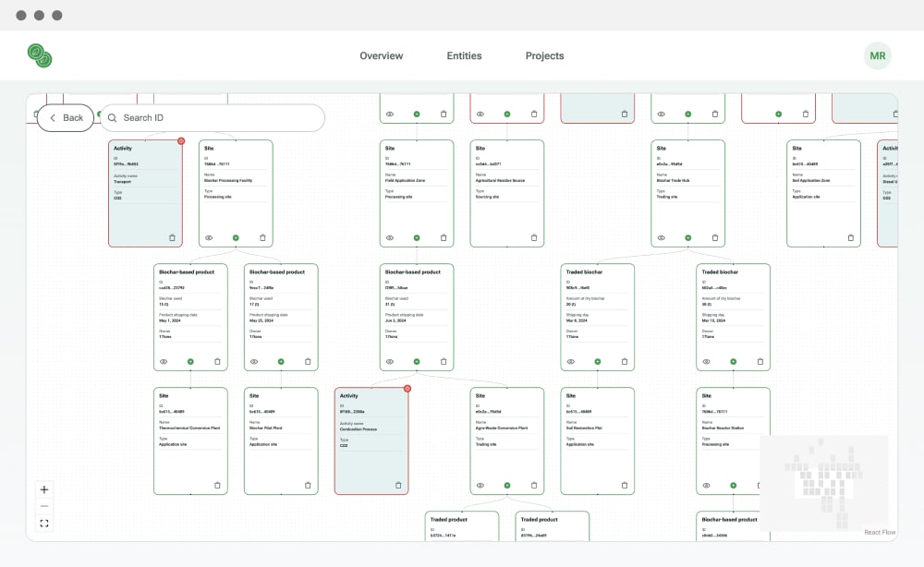924x567 pixels.
Task: Delete the Biochar Trade Hub site
Action: [x=715, y=238]
